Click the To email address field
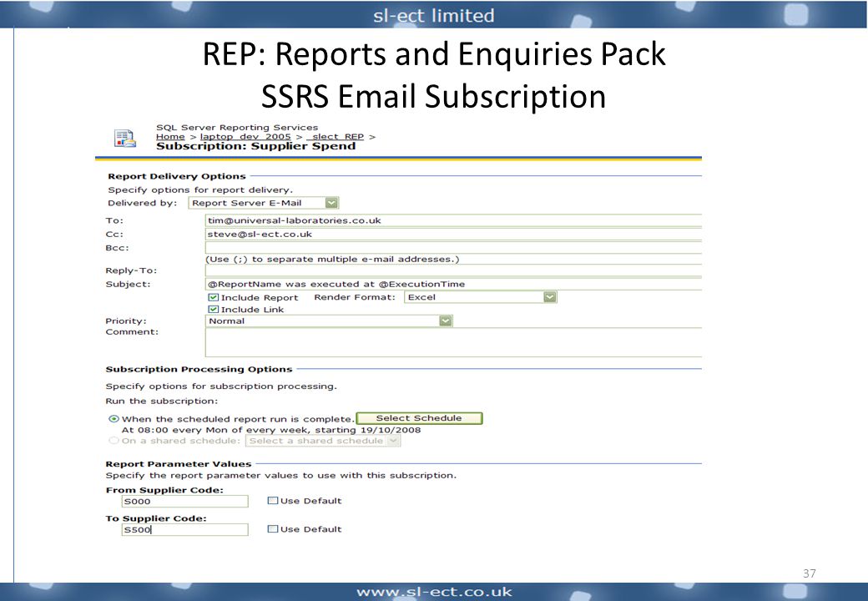Viewport: 868px width, 601px height. [x=453, y=220]
